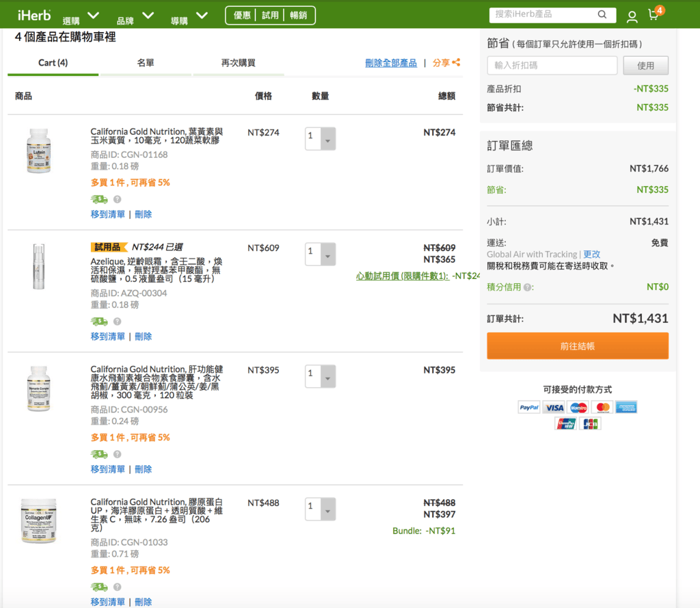Click the Lutein bottle thumbnail
Image resolution: width=700 pixels, height=608 pixels.
[x=39, y=150]
